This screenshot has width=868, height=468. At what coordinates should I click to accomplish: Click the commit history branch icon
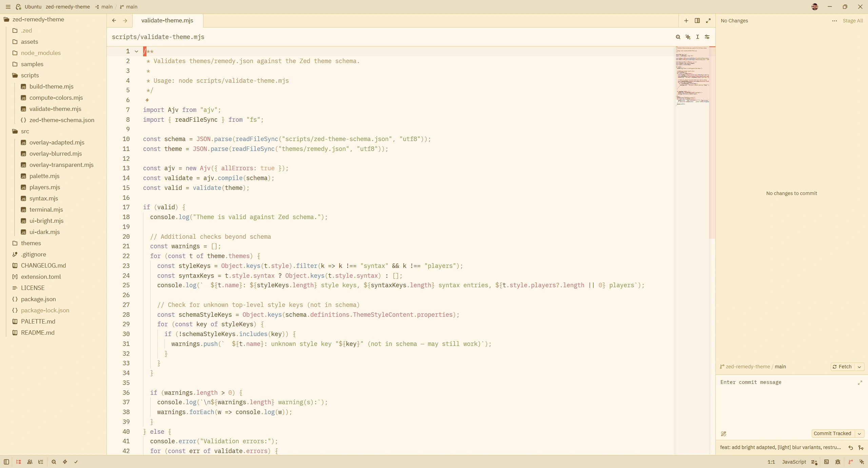(861, 448)
